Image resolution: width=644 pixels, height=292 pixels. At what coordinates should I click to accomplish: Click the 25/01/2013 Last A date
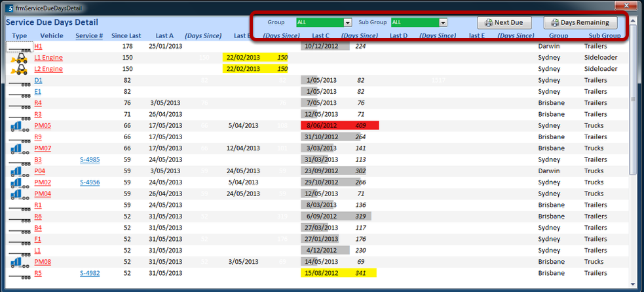(x=166, y=46)
